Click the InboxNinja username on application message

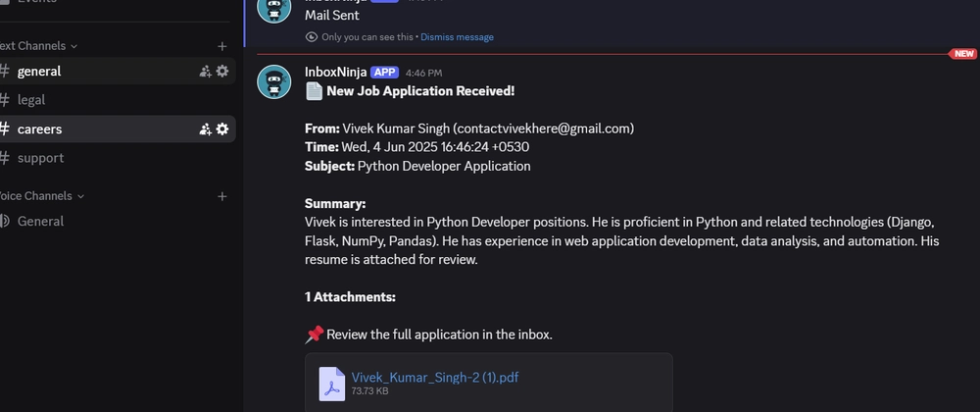[x=335, y=73]
